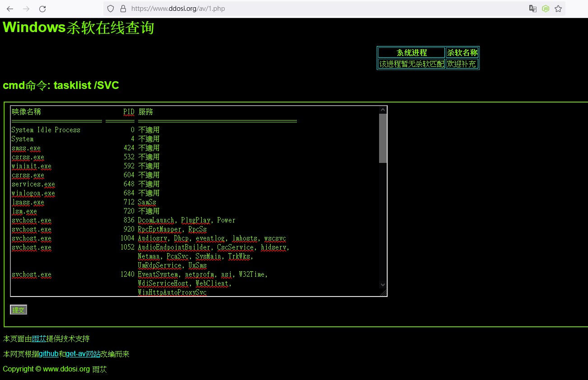The height and width of the screenshot is (380, 588).
Task: Reload the page with the refresh icon
Action: pos(42,9)
